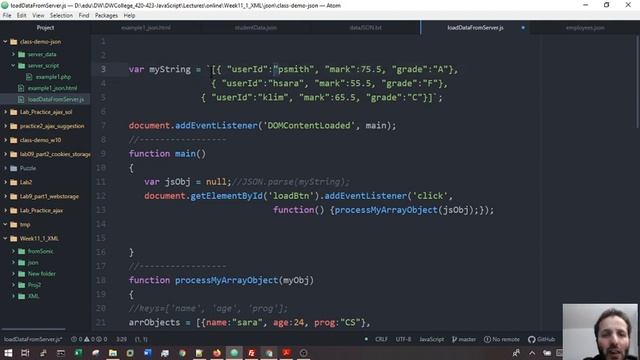Show hidden system tray icons
The height and width of the screenshot is (360, 640).
click(532, 353)
